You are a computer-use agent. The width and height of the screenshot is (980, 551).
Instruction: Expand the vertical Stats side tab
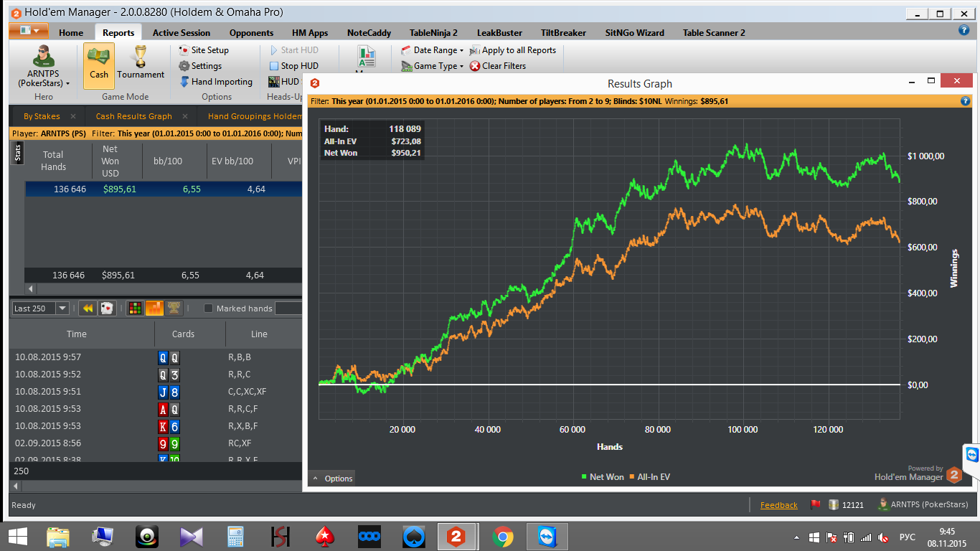[x=18, y=152]
